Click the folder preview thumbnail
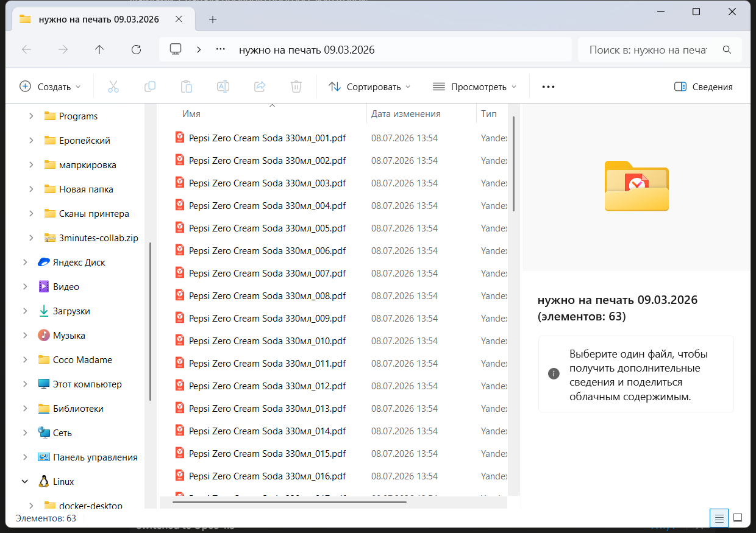This screenshot has height=533, width=756. pos(637,186)
